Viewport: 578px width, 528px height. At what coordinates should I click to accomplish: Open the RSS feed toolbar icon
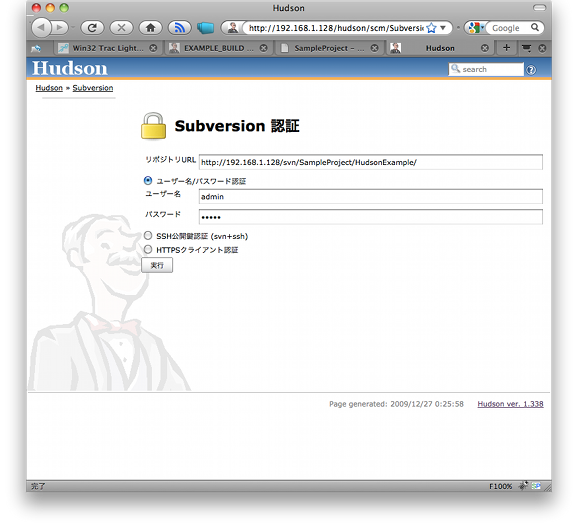180,28
